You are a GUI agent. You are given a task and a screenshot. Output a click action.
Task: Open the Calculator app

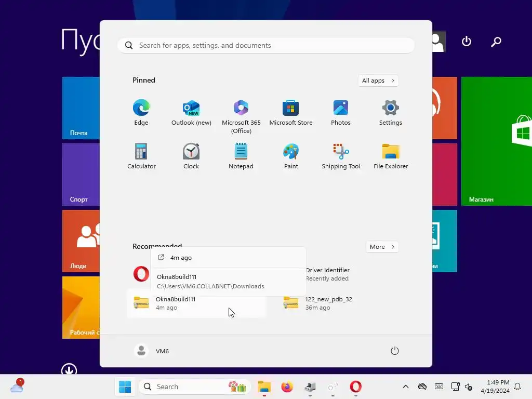pyautogui.click(x=141, y=156)
